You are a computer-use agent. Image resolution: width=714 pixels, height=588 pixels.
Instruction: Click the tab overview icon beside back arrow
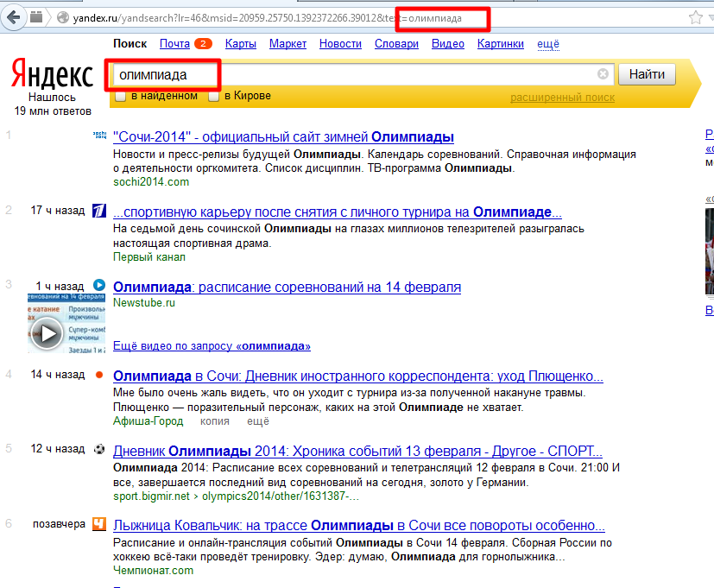[x=36, y=17]
